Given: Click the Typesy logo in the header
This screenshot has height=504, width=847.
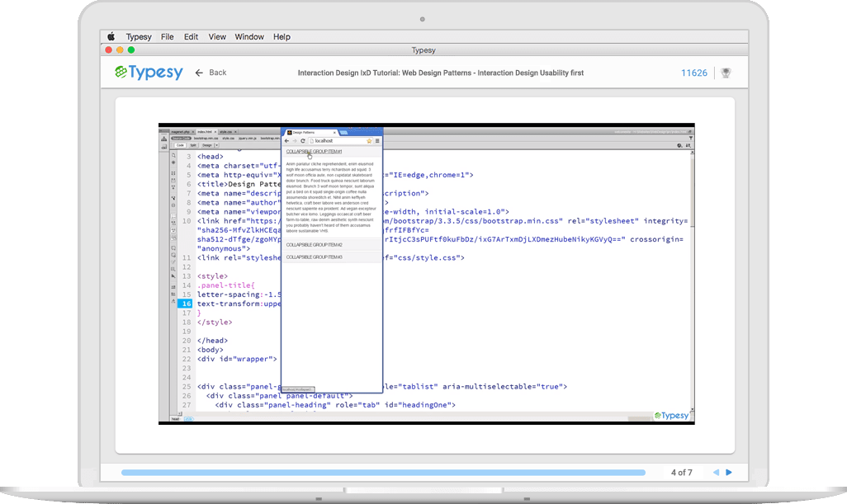Looking at the screenshot, I should point(149,73).
